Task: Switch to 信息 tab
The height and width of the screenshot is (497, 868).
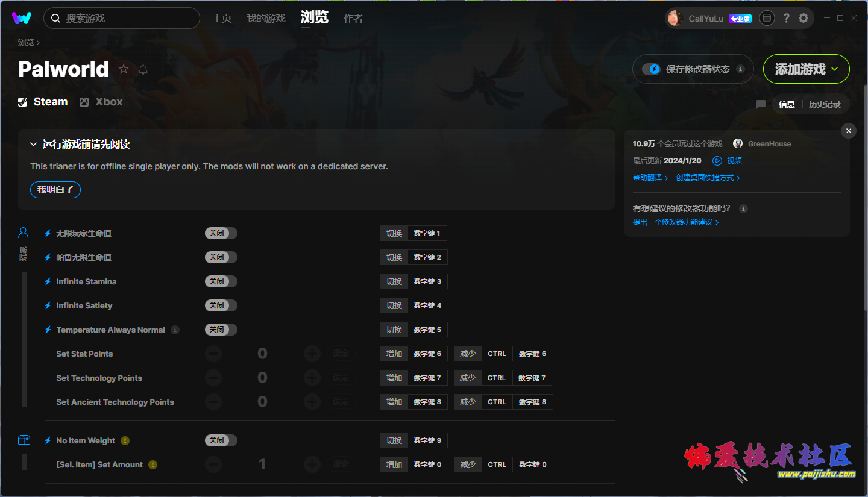Action: pyautogui.click(x=787, y=104)
